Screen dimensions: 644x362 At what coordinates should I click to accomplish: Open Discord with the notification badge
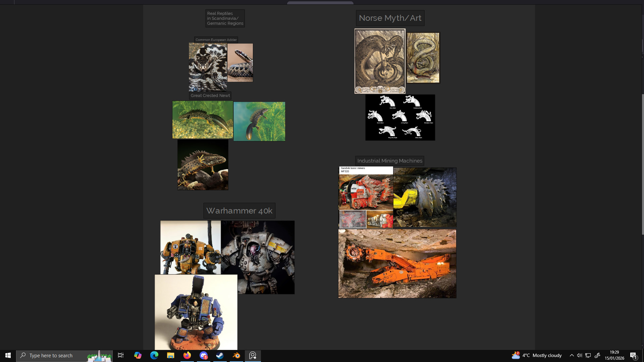coord(204,355)
